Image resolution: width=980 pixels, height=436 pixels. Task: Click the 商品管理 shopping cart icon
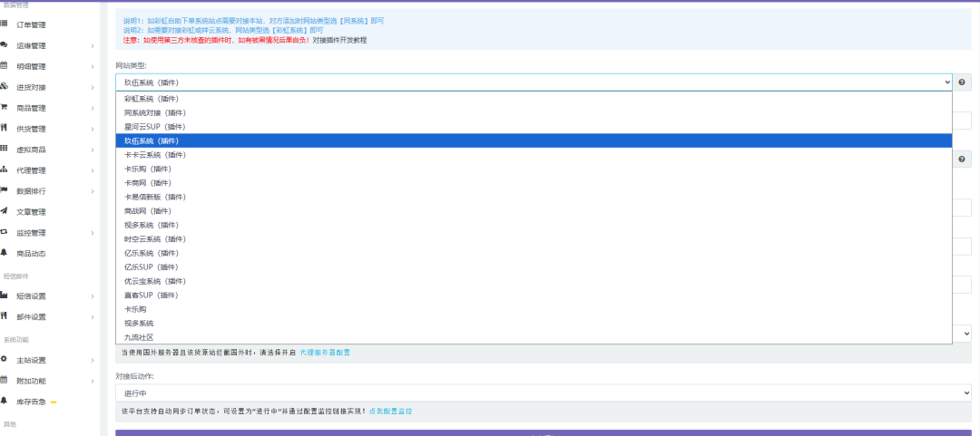(x=5, y=107)
